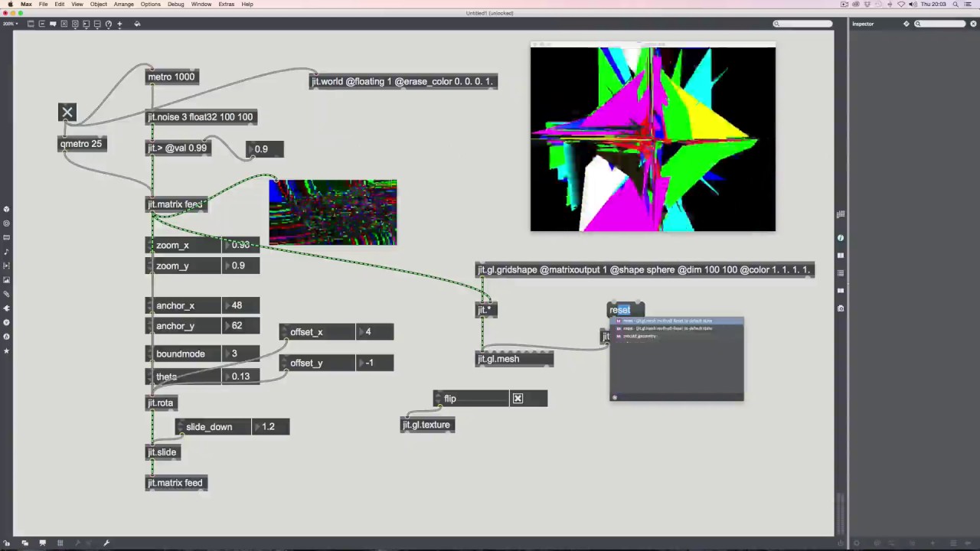
Task: Click the reset text object box
Action: pyautogui.click(x=626, y=309)
